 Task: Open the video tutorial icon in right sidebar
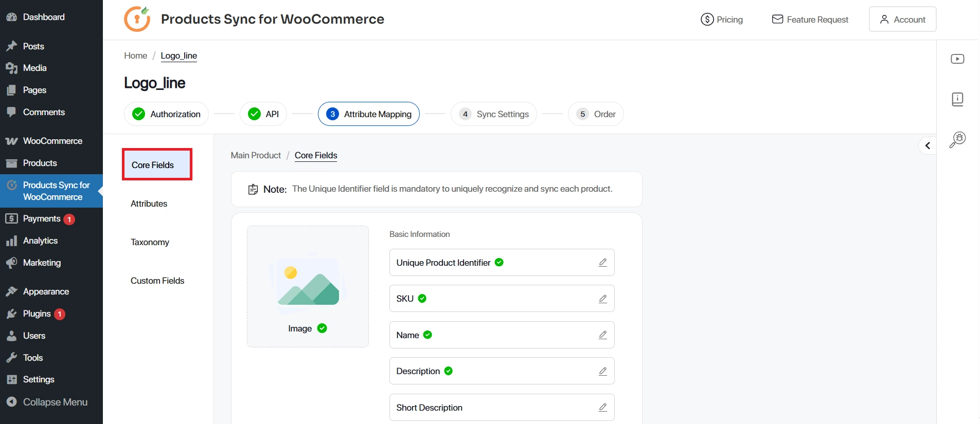tap(957, 59)
